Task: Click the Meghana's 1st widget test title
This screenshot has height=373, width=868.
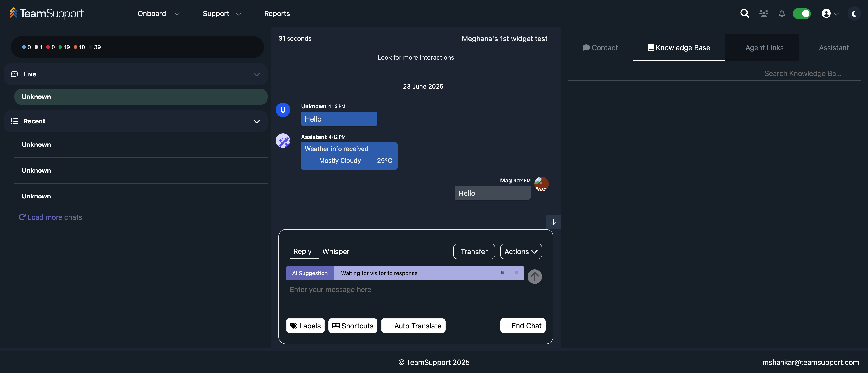Action: pos(504,38)
